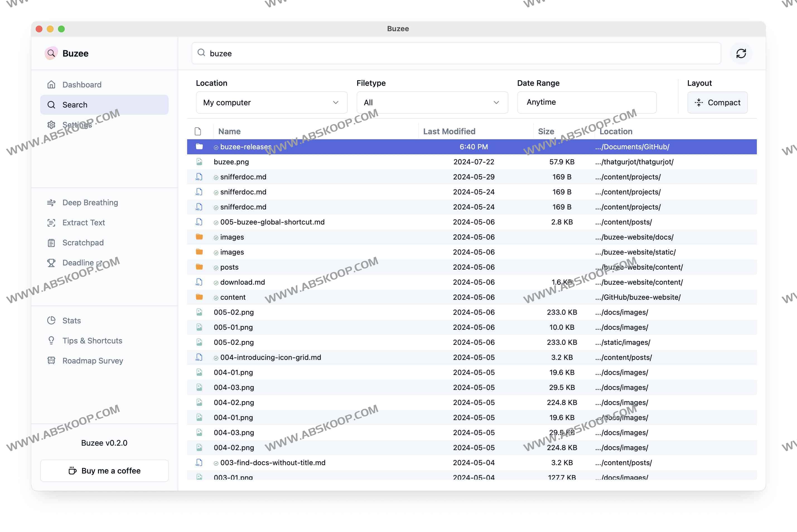Toggle Compact layout mode
Screen dimensions: 797x532
[717, 103]
